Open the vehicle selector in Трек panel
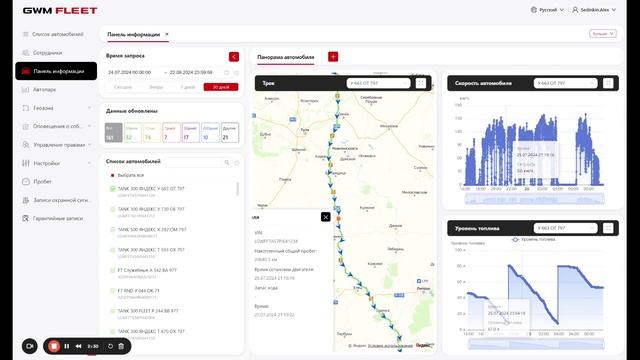Viewport: 640px width, 360px height. click(x=378, y=83)
